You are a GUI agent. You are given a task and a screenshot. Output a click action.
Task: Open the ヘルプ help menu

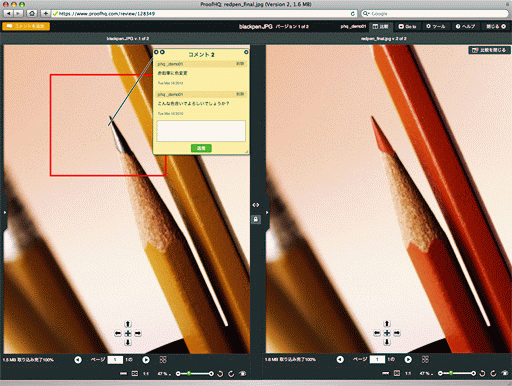coord(465,26)
